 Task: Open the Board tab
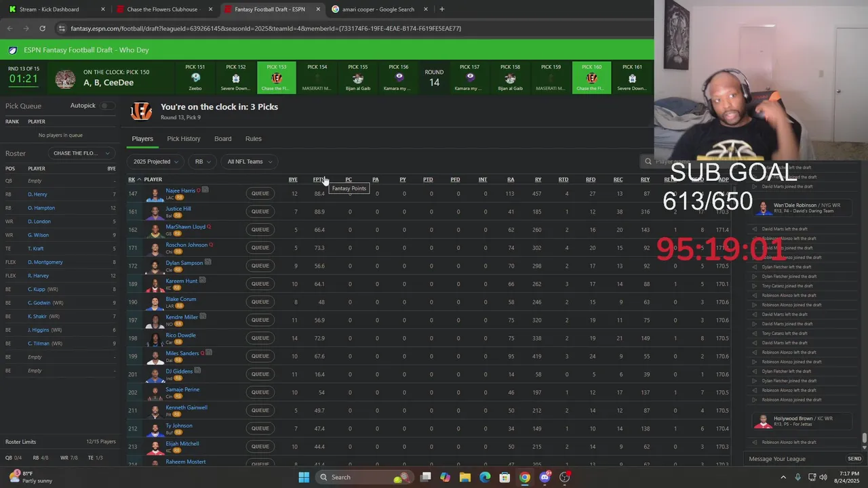(223, 139)
